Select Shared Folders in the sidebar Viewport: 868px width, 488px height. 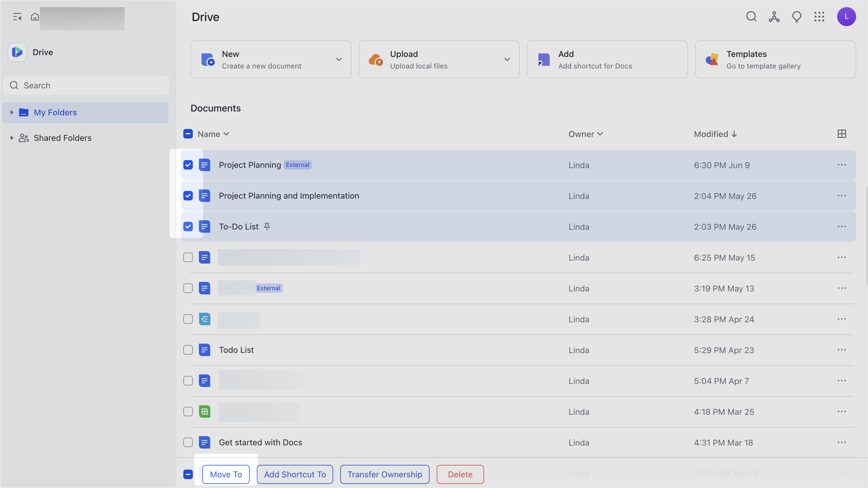[86, 138]
